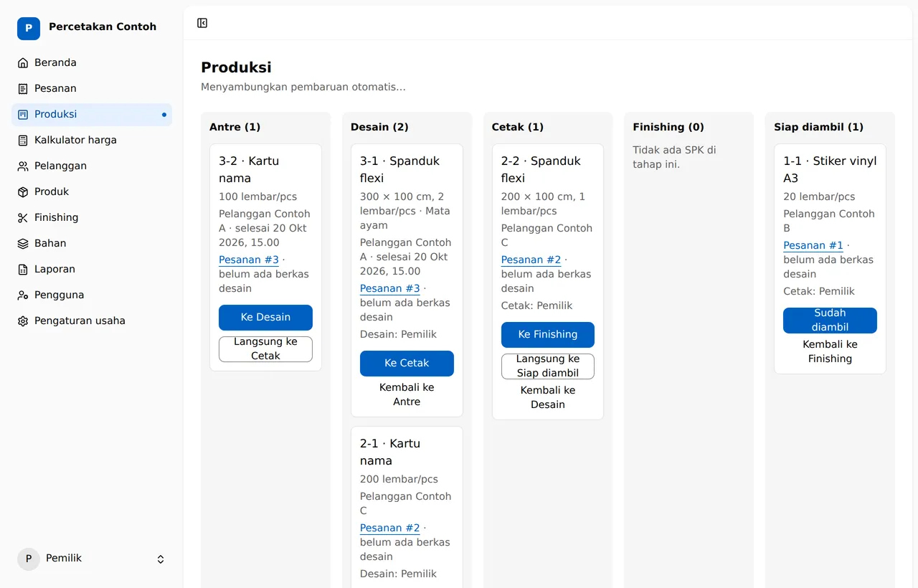Click Langsung ke Siap diambil
Image resolution: width=918 pixels, height=588 pixels.
(x=548, y=366)
